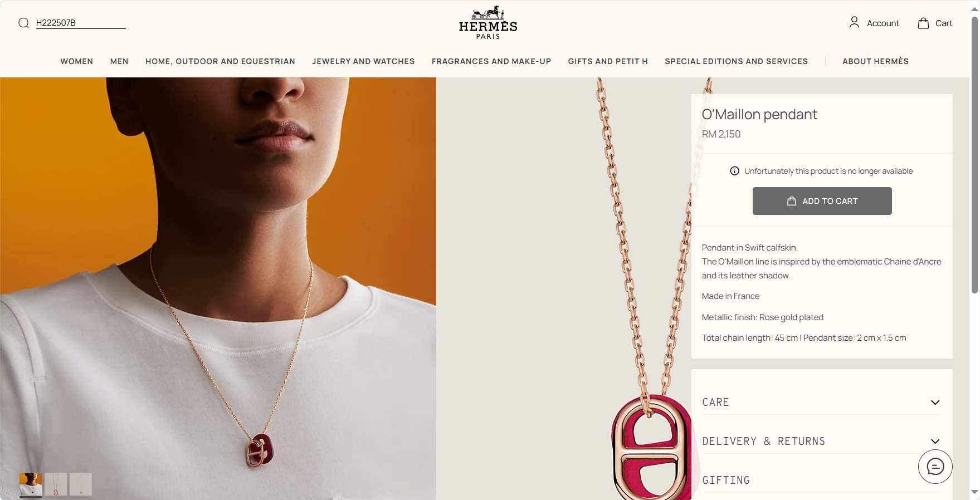Open Gifts and Petit H menu
The height and width of the screenshot is (500, 980).
[608, 61]
